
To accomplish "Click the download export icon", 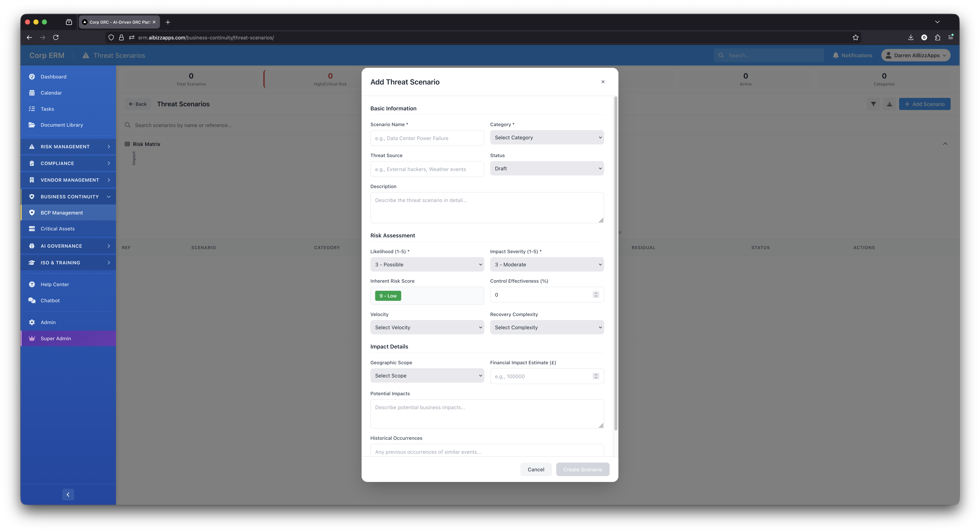I will point(889,104).
